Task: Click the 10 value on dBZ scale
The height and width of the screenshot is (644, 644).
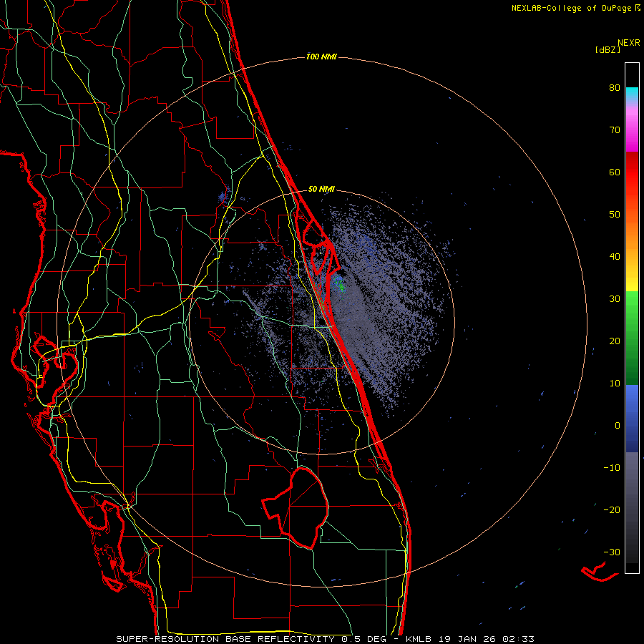Action: click(x=615, y=384)
